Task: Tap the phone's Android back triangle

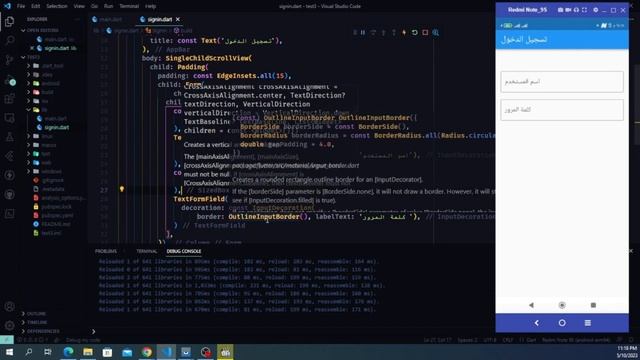Action: 531,305
